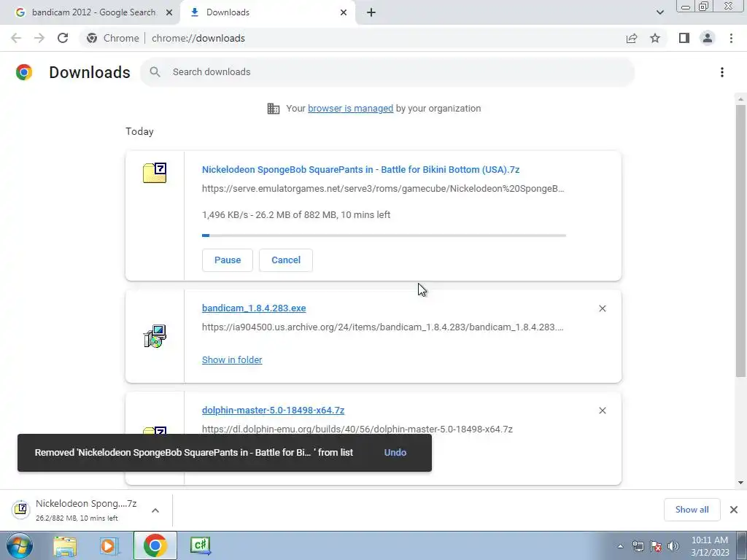The width and height of the screenshot is (747, 560).
Task: Open Windows Explorer from the taskbar
Action: pos(65,545)
